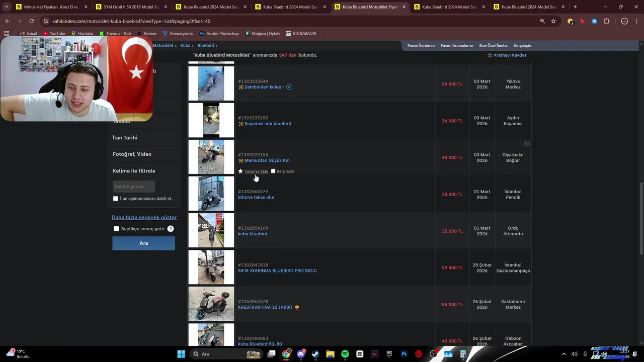644x362 pixels.
Task: Open the zoom magnifier in address bar
Action: 542,21
